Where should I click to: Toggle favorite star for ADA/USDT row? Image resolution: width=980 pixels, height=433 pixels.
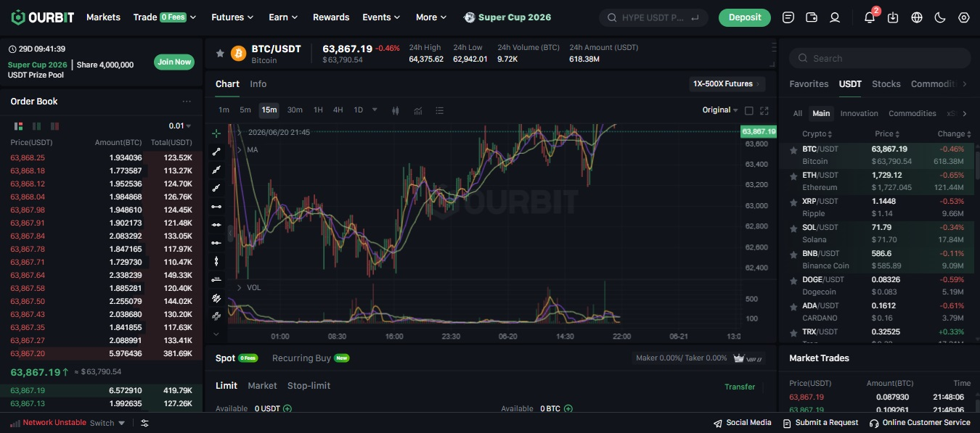(x=793, y=306)
